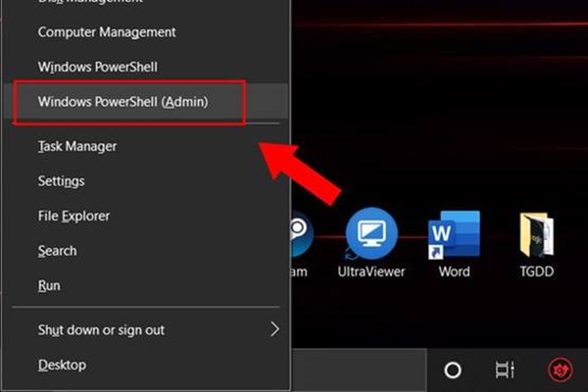
Task: Click the red gear taskbar icon
Action: coord(558,370)
